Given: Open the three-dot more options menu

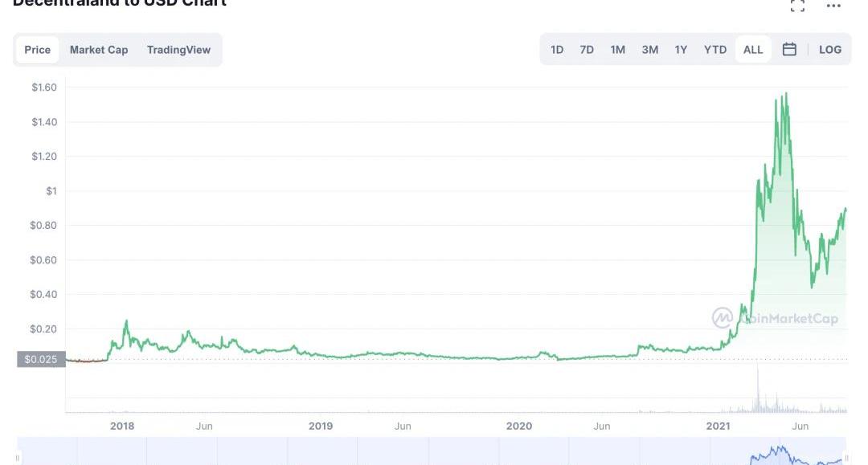Looking at the screenshot, I should pyautogui.click(x=833, y=6).
